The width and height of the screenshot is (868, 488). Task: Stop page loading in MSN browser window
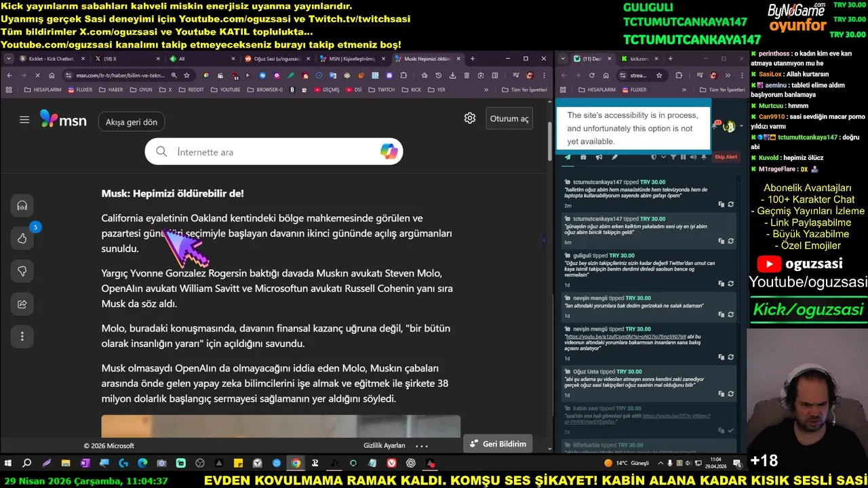37,75
